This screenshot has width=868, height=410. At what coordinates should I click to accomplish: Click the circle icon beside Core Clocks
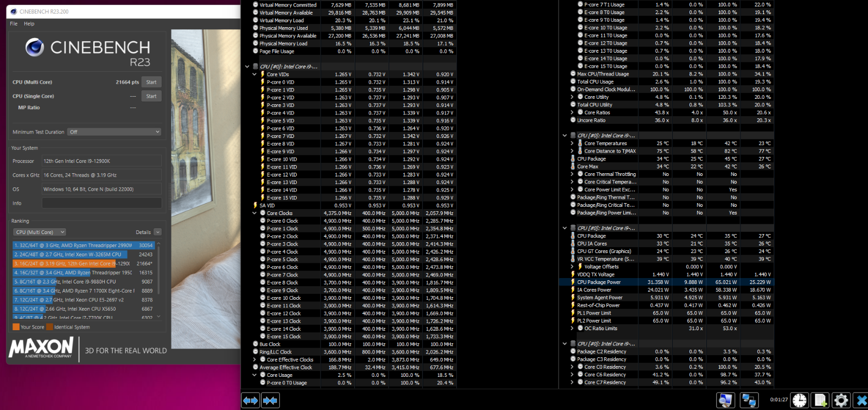[x=263, y=213]
